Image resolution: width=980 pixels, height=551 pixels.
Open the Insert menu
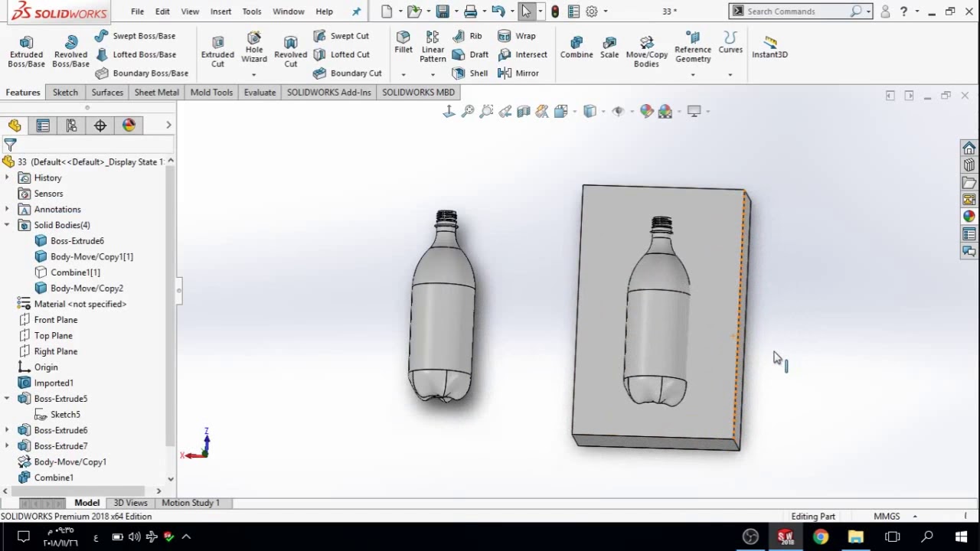[220, 11]
